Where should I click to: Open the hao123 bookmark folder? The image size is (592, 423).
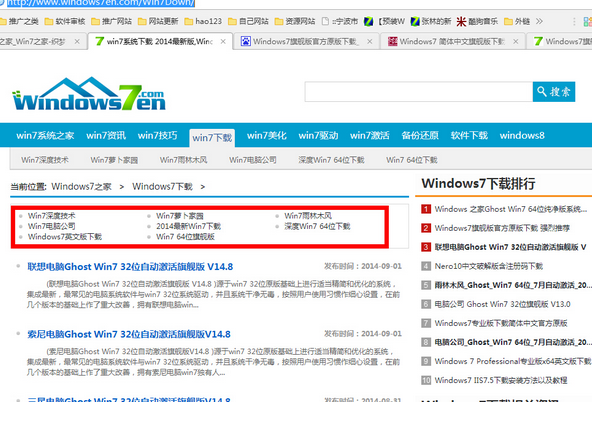[x=204, y=21]
